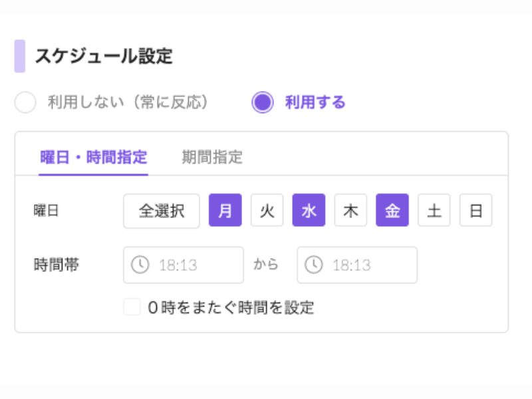Click the 利用しない（常に反応）label text

(x=128, y=102)
